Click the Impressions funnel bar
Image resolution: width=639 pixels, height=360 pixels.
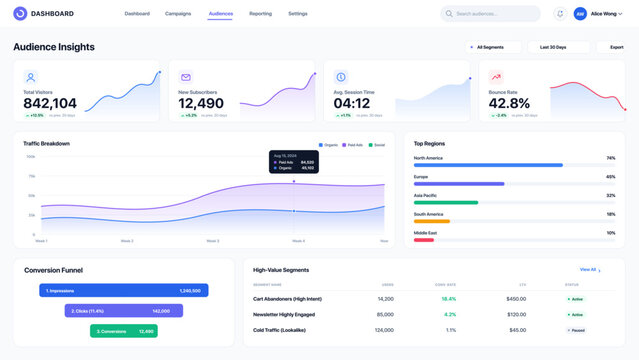click(x=123, y=290)
